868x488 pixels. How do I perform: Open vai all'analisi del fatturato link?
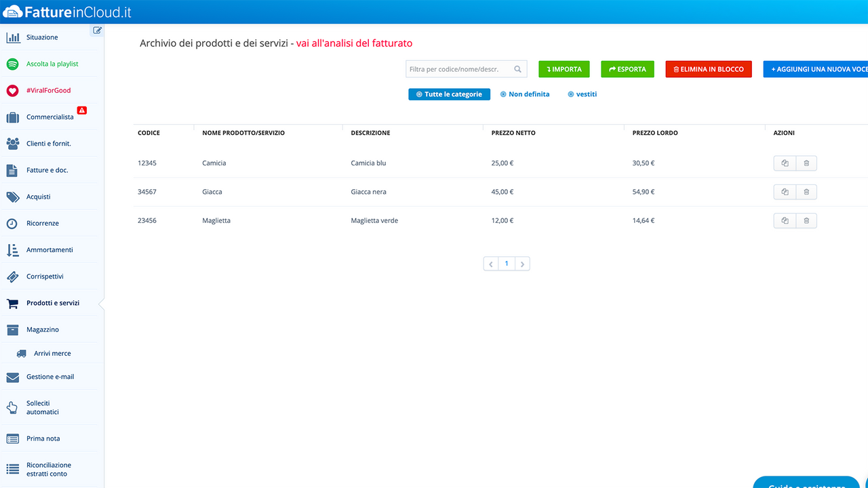(x=353, y=43)
